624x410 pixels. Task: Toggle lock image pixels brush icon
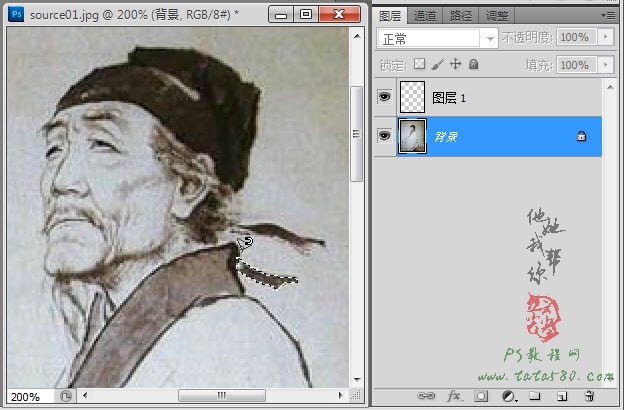[437, 64]
